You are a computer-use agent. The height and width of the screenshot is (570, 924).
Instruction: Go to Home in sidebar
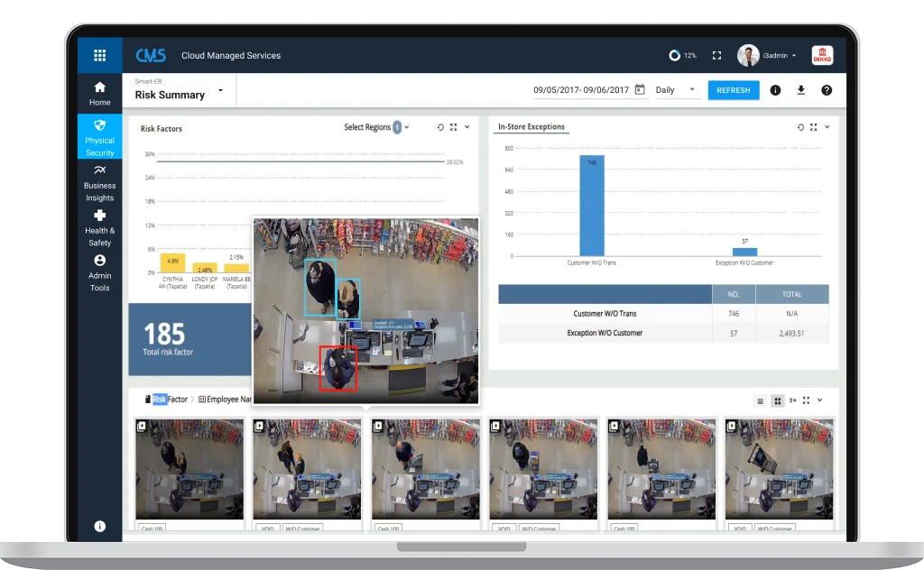tap(99, 93)
